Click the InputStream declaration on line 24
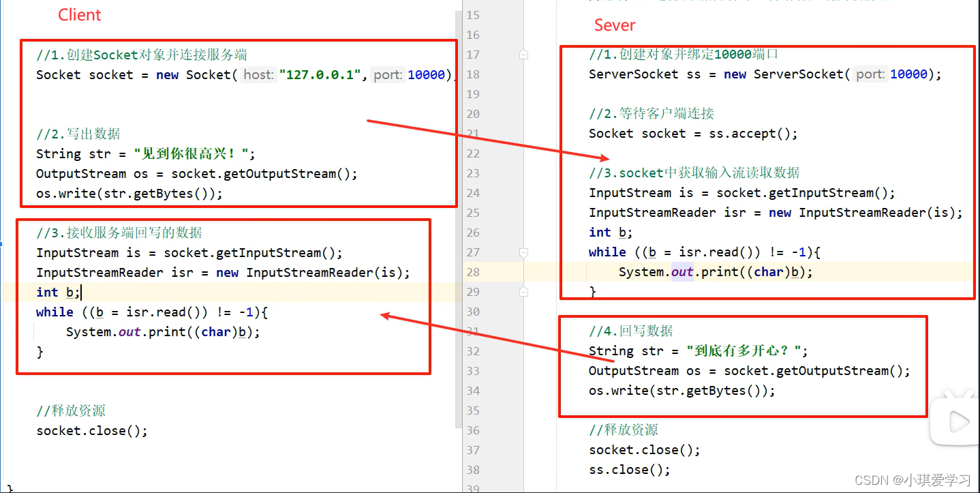The image size is (980, 493). click(x=742, y=193)
